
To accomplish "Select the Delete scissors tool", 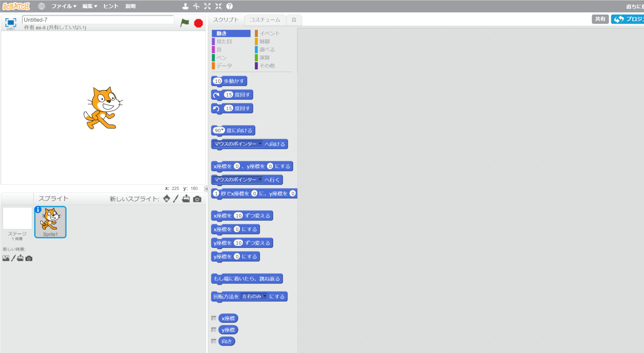I will tap(196, 6).
